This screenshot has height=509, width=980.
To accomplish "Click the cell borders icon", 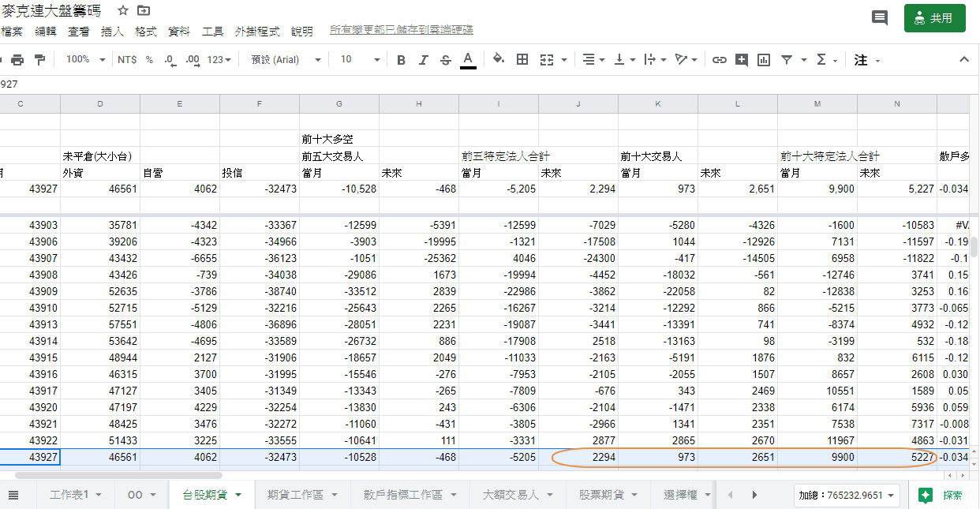I will (522, 60).
